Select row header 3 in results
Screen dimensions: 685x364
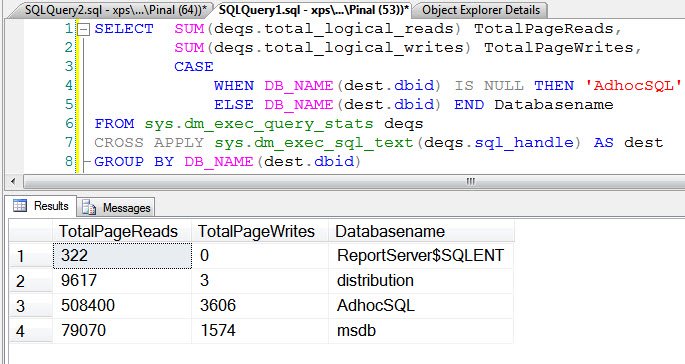click(31, 305)
